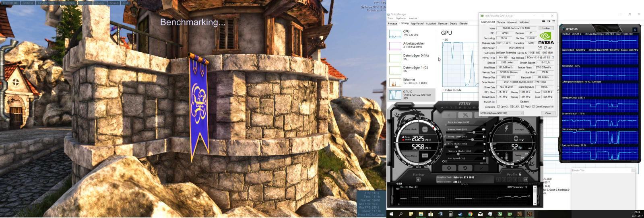The image size is (644, 218).
Task: Open GPU-Z screenshot camera icon
Action: point(543,21)
